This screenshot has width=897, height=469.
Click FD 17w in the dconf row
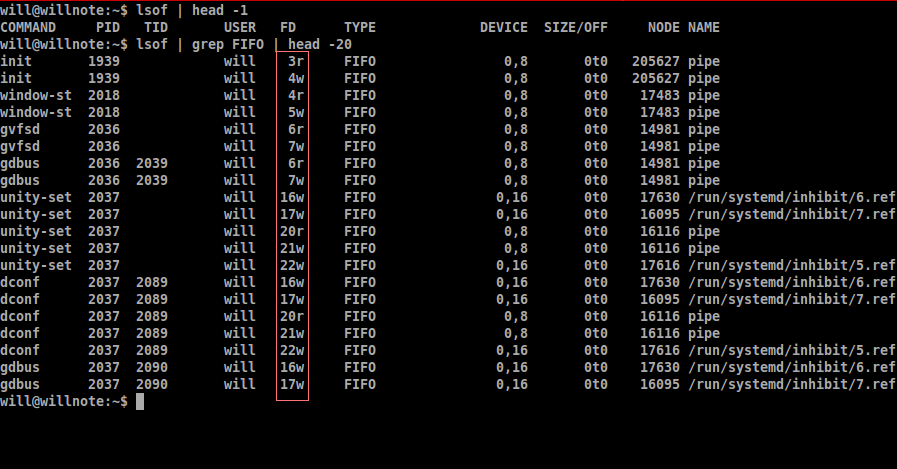point(292,299)
